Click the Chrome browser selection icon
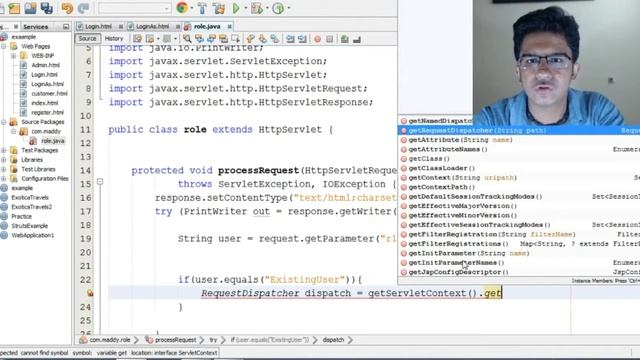 [x=182, y=7]
